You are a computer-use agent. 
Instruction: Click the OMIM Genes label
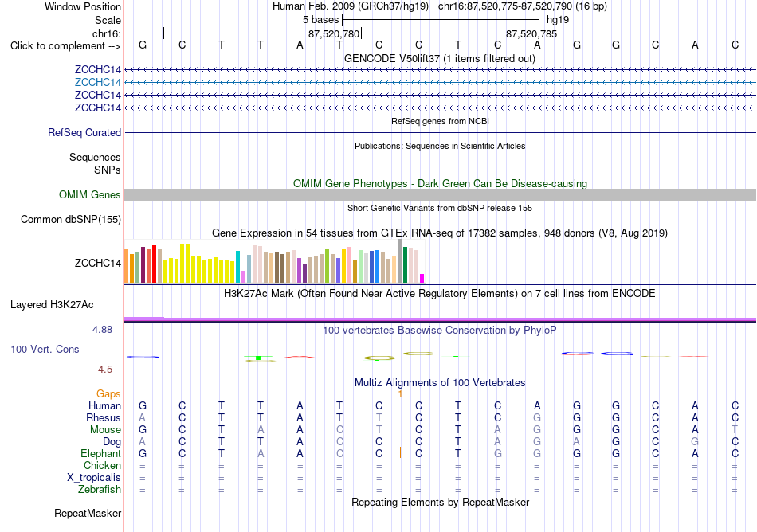[x=90, y=194]
